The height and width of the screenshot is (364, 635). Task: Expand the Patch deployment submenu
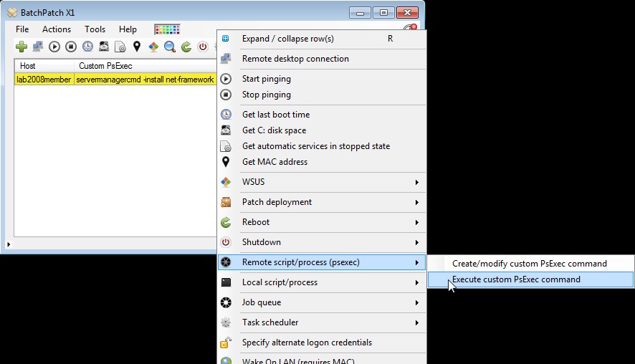pos(321,202)
